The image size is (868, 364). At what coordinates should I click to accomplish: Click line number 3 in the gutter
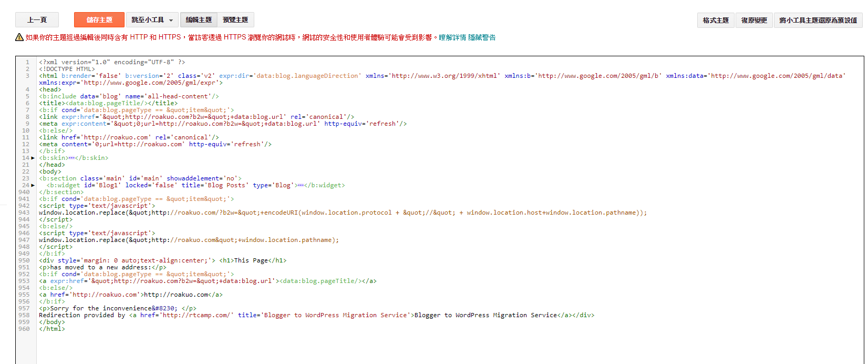(x=27, y=76)
